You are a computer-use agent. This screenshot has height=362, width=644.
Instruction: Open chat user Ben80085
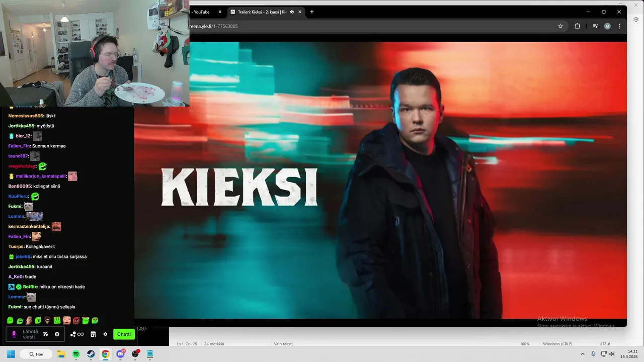click(x=20, y=186)
